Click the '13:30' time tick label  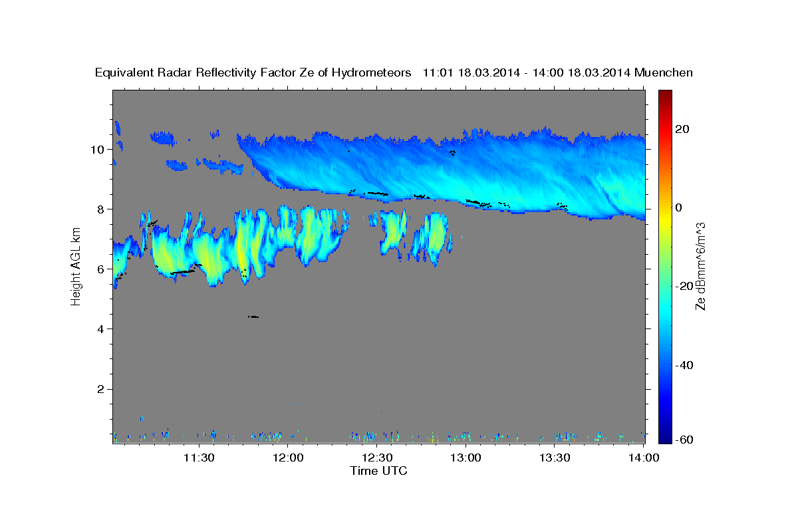tap(555, 458)
